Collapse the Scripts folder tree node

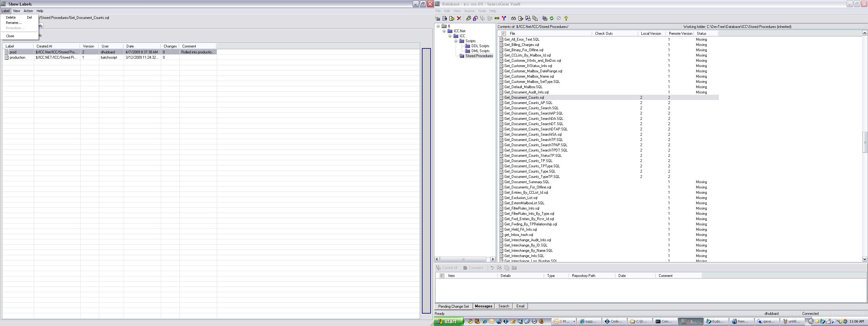tap(456, 41)
